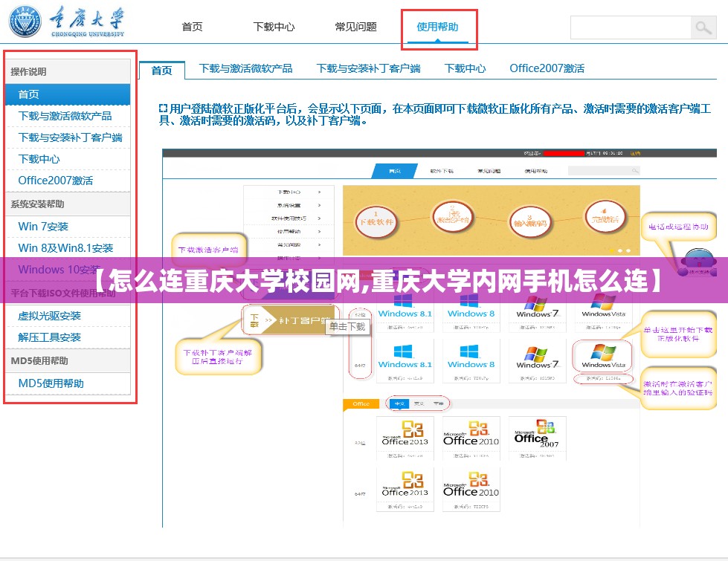Click the purple robot support icon
This screenshot has width=728, height=561.
697,263
